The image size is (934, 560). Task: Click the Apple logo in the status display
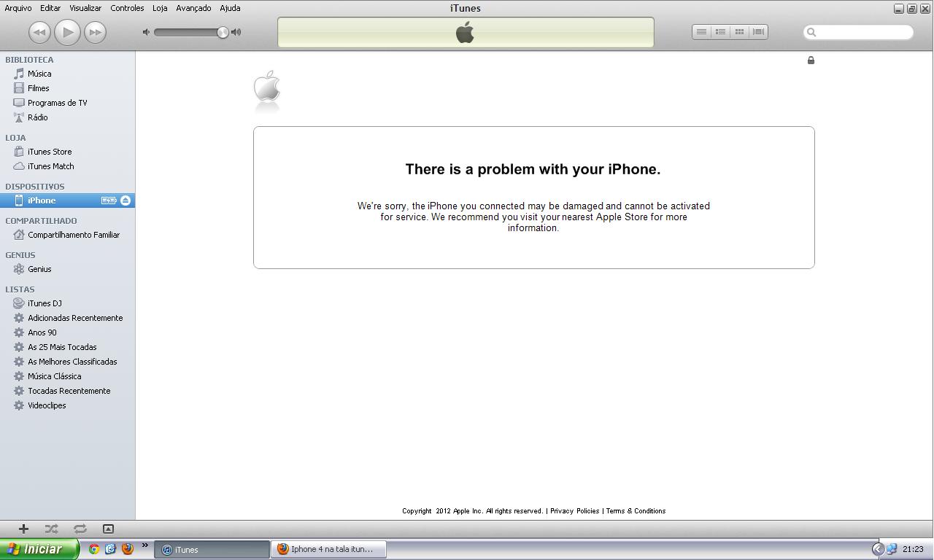point(465,32)
